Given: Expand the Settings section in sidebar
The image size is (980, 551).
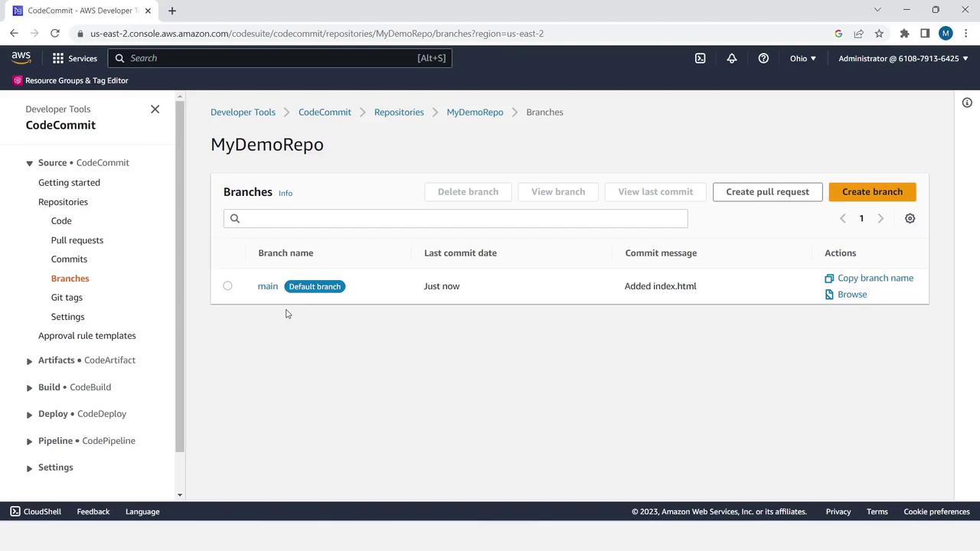Looking at the screenshot, I should pyautogui.click(x=29, y=468).
